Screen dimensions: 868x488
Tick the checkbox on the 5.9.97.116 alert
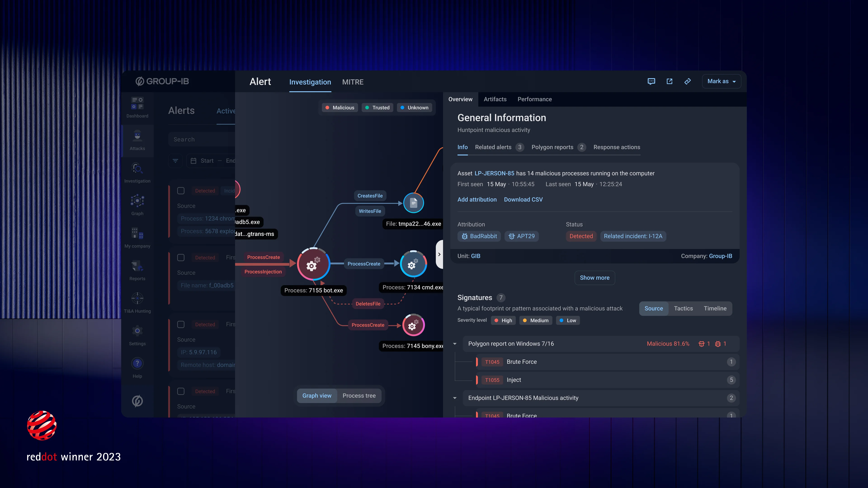click(x=181, y=325)
